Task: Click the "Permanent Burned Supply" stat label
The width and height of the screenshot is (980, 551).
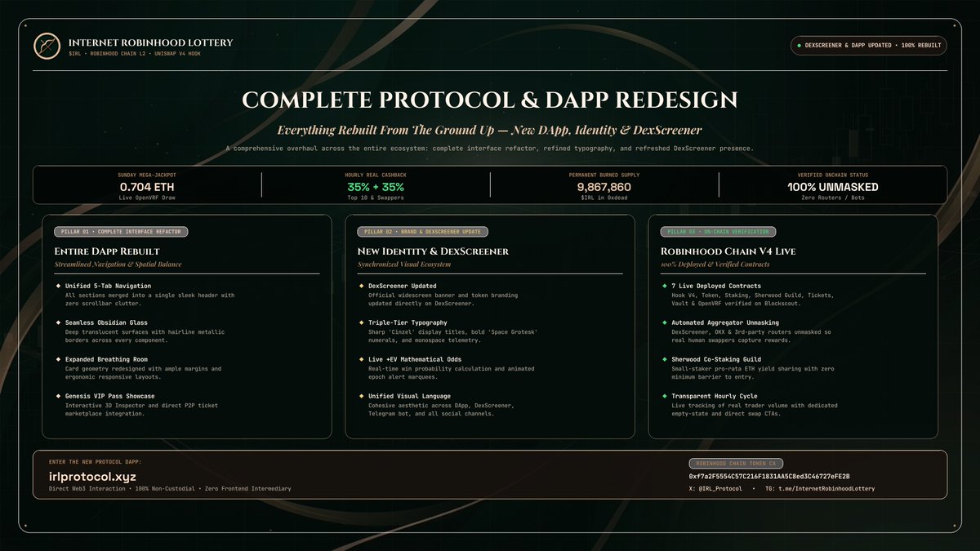Action: point(604,175)
